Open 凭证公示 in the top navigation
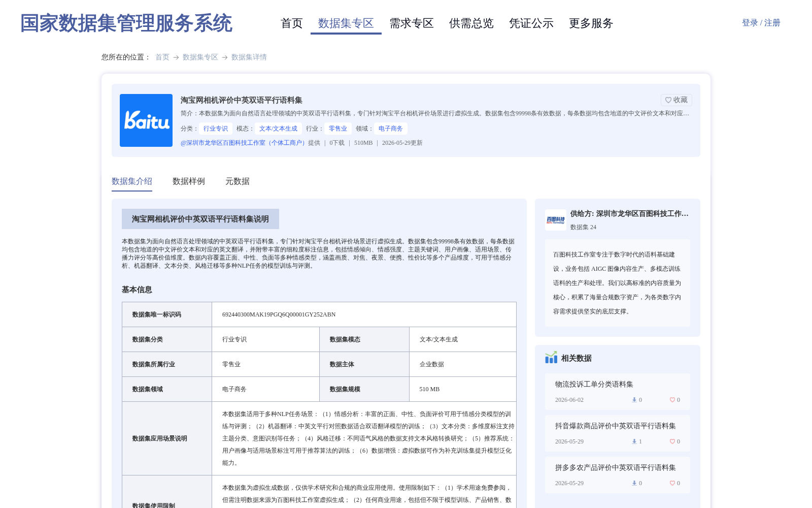The image size is (812, 508). (x=531, y=23)
